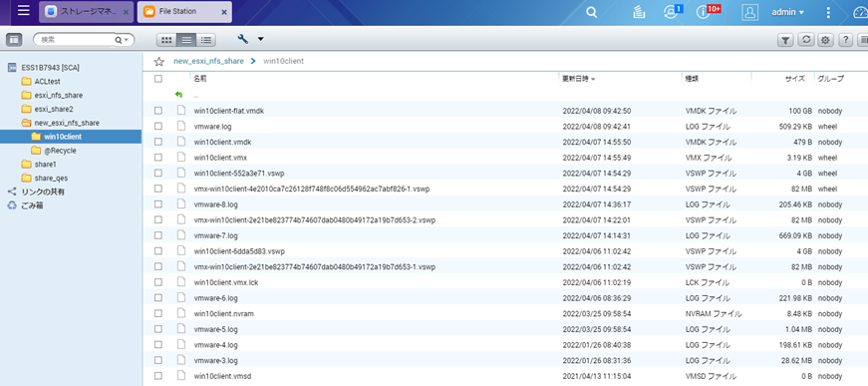Sort files by the 更新日時 column header
Viewport: 868px width, 386px height.
click(x=579, y=79)
